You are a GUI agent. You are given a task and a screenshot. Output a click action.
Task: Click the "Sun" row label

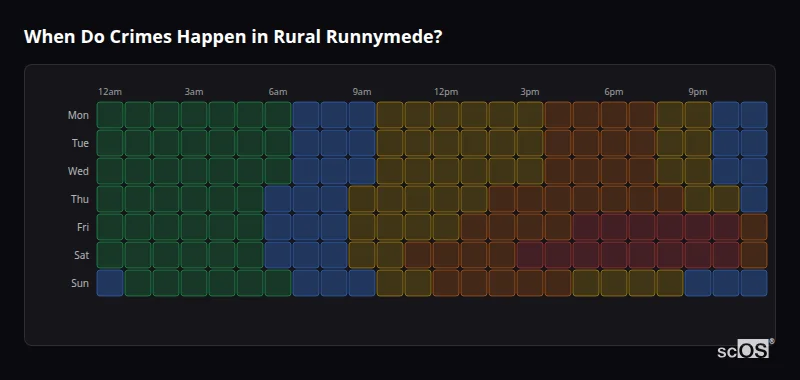pos(80,283)
